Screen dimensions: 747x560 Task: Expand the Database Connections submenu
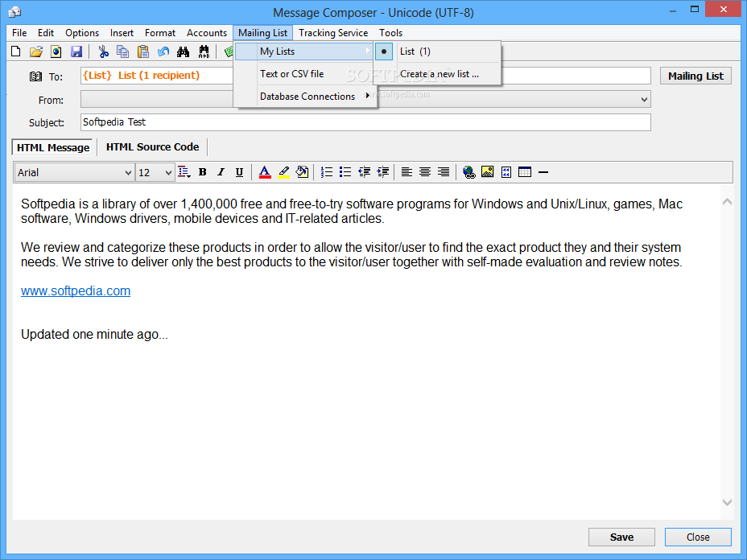coord(306,97)
